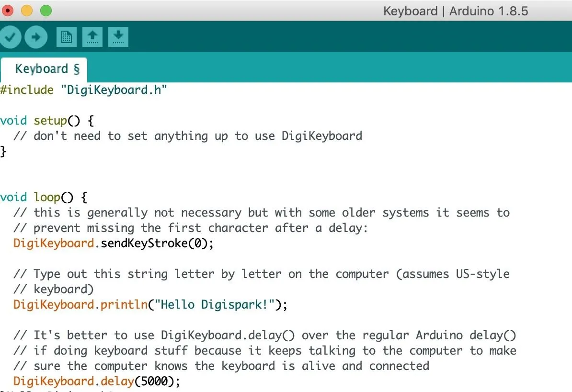Click the comment "don't need to set anything up"
Screen dimensions: 572x392
point(188,136)
